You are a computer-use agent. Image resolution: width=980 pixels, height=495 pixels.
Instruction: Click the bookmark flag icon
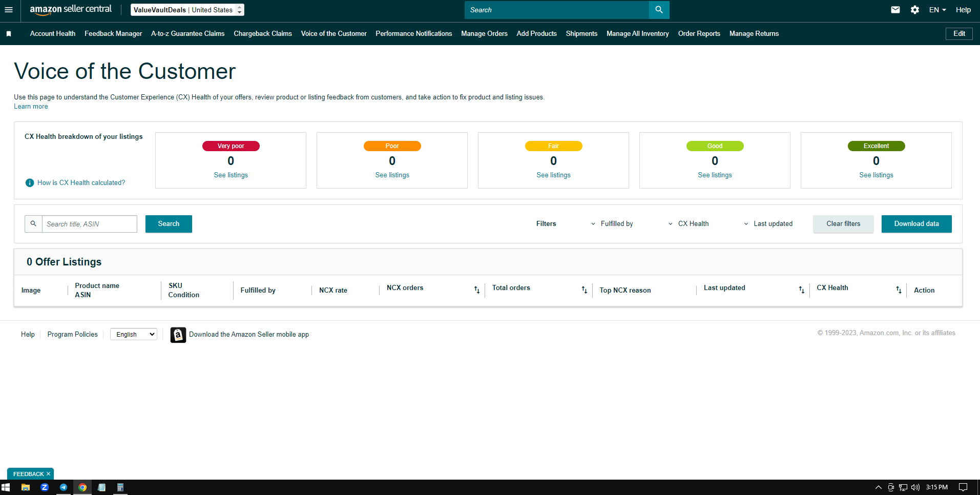(9, 34)
